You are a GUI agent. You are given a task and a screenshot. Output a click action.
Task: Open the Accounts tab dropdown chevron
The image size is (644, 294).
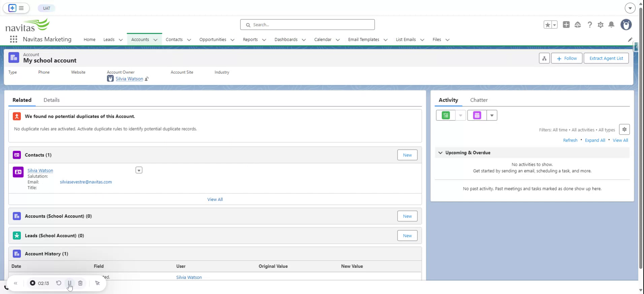(155, 40)
